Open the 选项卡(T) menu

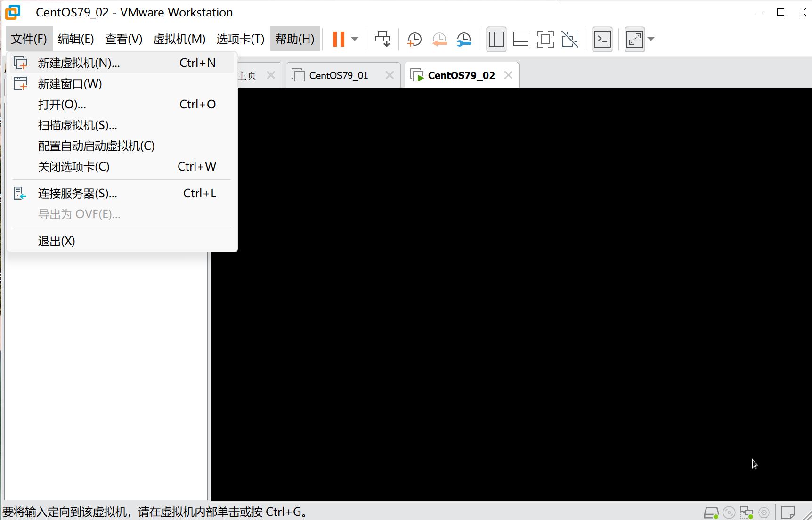click(240, 39)
